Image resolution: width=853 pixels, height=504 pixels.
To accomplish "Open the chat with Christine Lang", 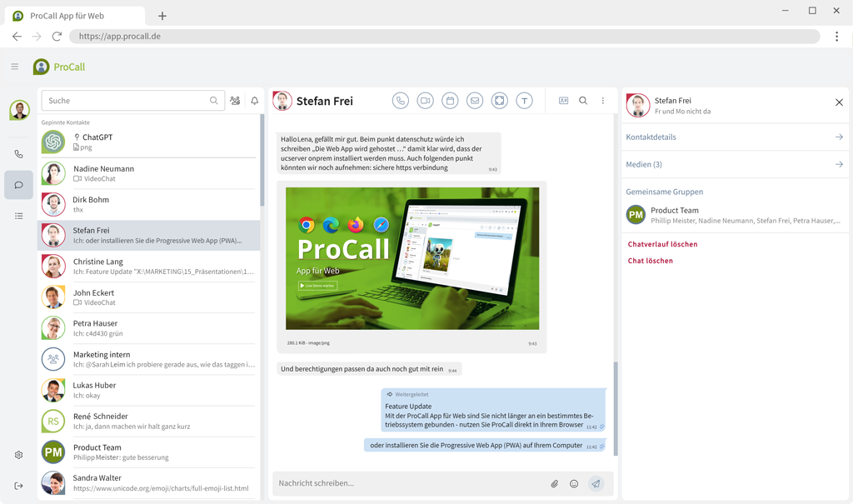I will coord(148,267).
